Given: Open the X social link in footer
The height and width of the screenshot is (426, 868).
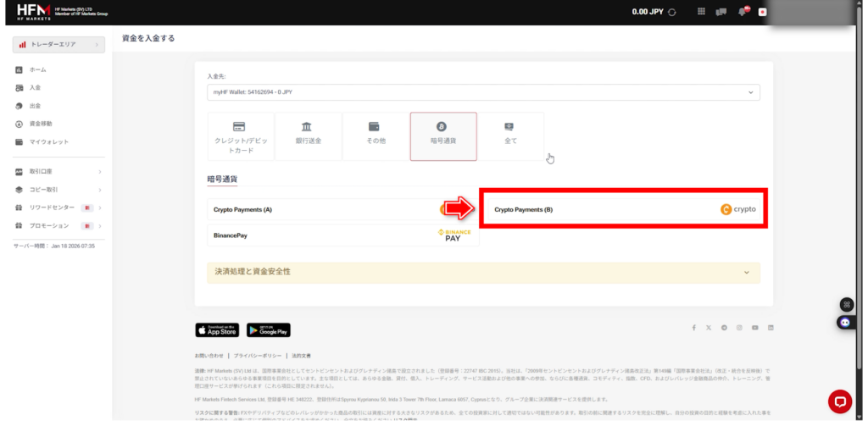Looking at the screenshot, I should (x=709, y=328).
